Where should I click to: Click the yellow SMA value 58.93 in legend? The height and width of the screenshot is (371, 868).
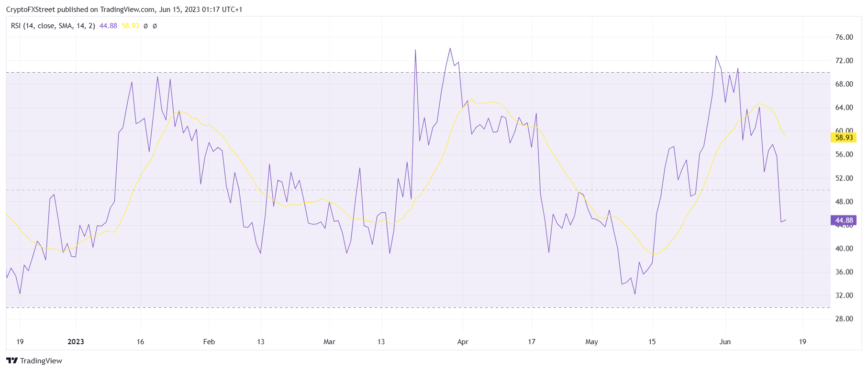(130, 26)
